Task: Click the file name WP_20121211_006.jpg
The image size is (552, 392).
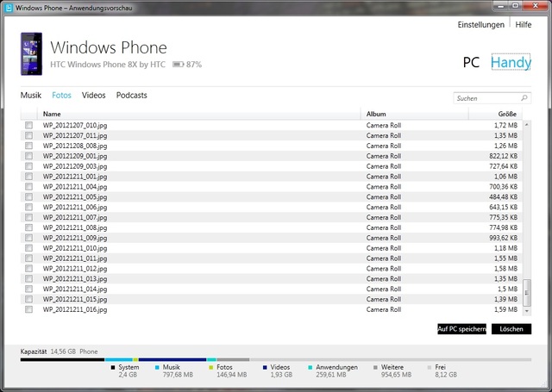Action: (75, 207)
